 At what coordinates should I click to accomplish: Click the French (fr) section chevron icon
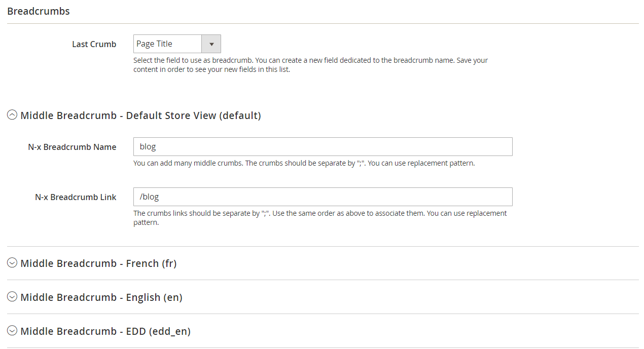click(12, 263)
